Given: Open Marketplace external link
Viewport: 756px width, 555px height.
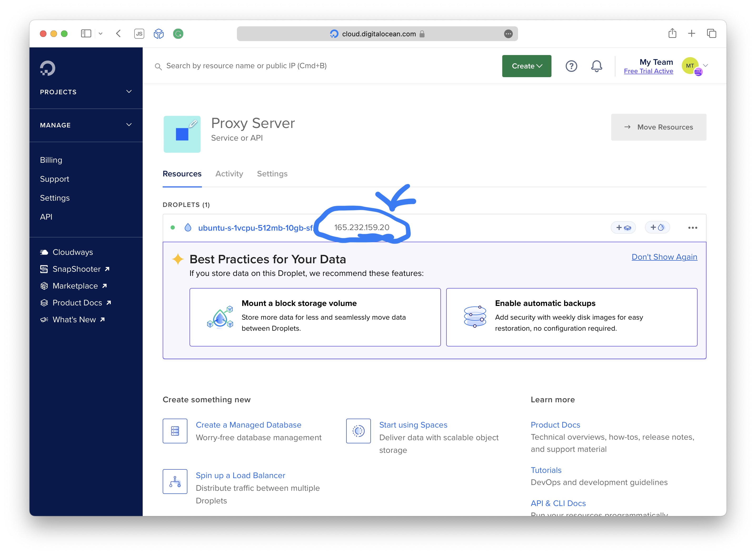Looking at the screenshot, I should [73, 286].
